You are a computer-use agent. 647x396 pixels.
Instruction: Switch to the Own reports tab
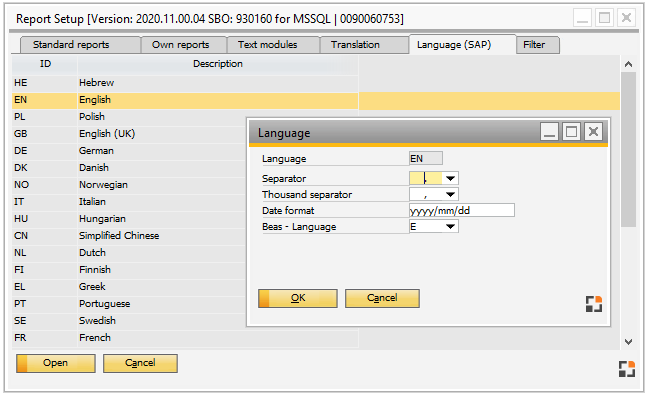coord(184,45)
